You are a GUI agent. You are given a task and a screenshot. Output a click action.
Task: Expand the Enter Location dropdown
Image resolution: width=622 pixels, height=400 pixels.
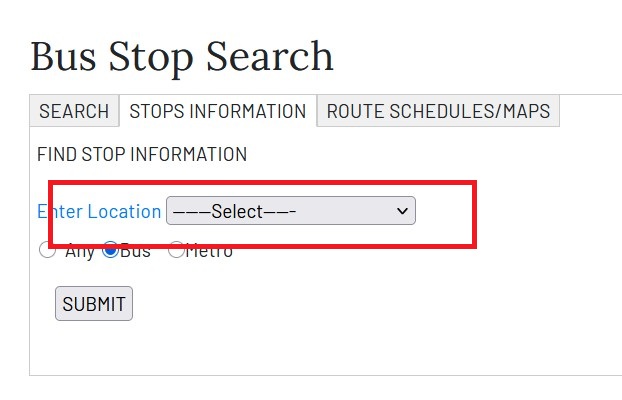click(x=290, y=211)
